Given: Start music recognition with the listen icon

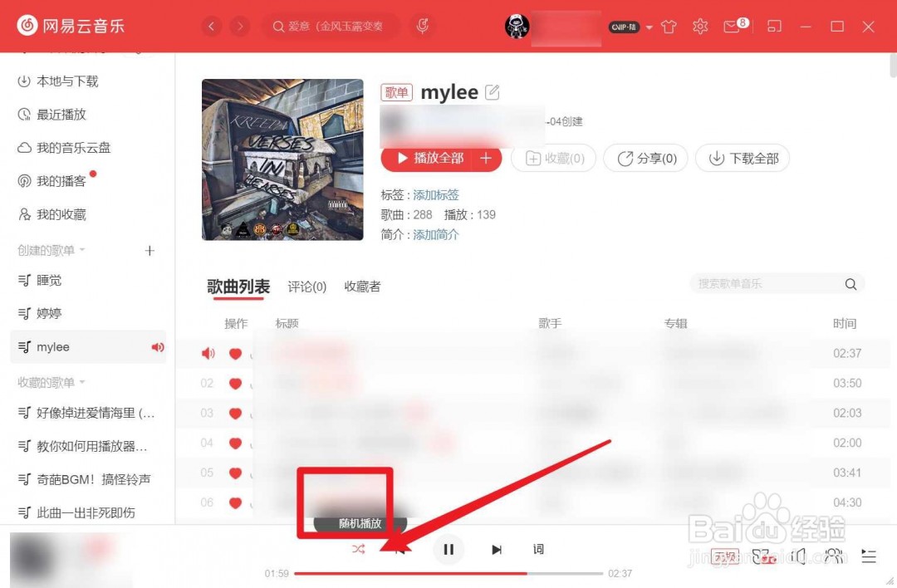Looking at the screenshot, I should click(423, 26).
